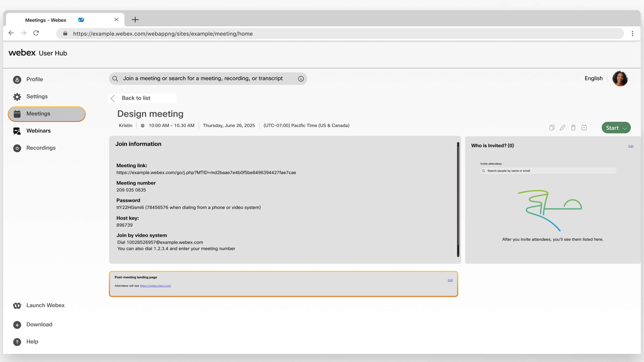Click the search magnifier icon
Image resolution: width=644 pixels, height=362 pixels.
coord(115,79)
